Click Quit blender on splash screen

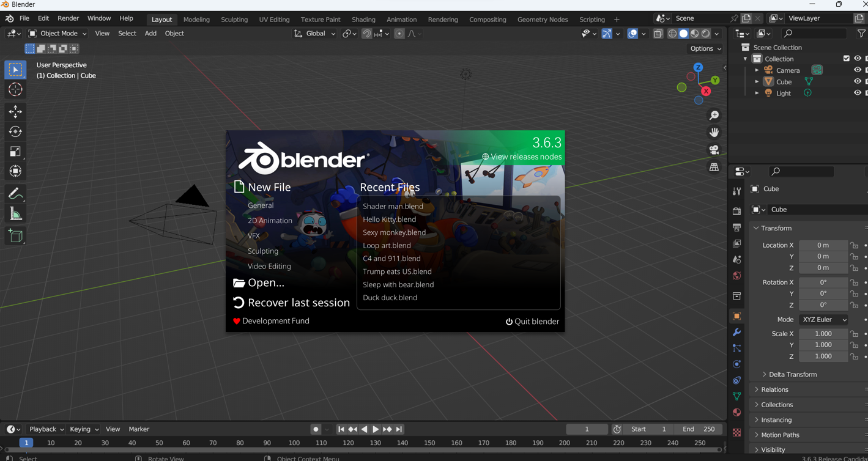click(x=532, y=322)
